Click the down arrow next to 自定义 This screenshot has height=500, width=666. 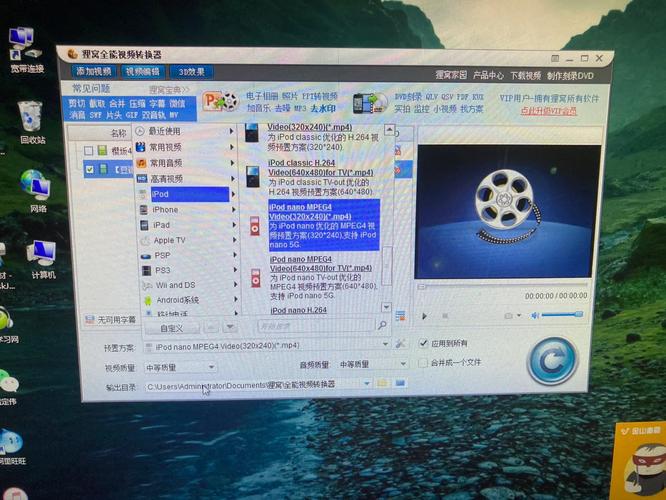tap(230, 327)
